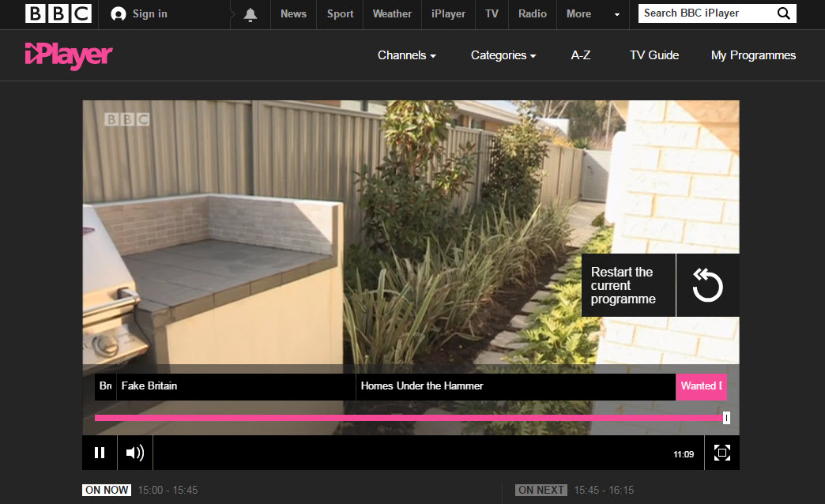Viewport: 825px width, 504px height.
Task: Expand the Categories dropdown
Action: point(503,55)
